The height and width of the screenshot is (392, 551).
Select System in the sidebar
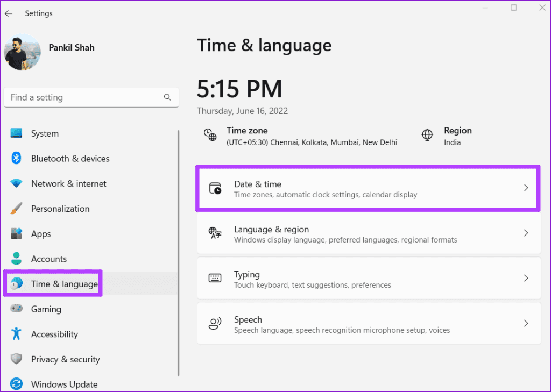[45, 133]
